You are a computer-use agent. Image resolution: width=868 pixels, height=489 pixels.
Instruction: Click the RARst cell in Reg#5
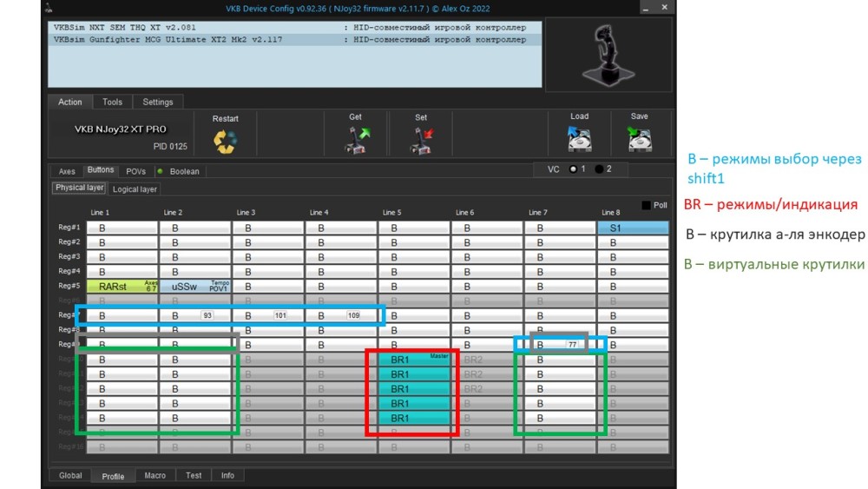(x=122, y=287)
